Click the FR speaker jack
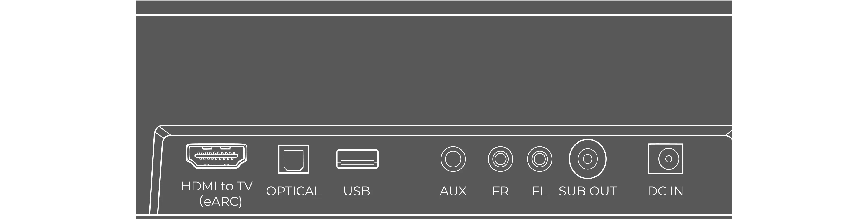Screen dimensions: 868x220 [500, 159]
